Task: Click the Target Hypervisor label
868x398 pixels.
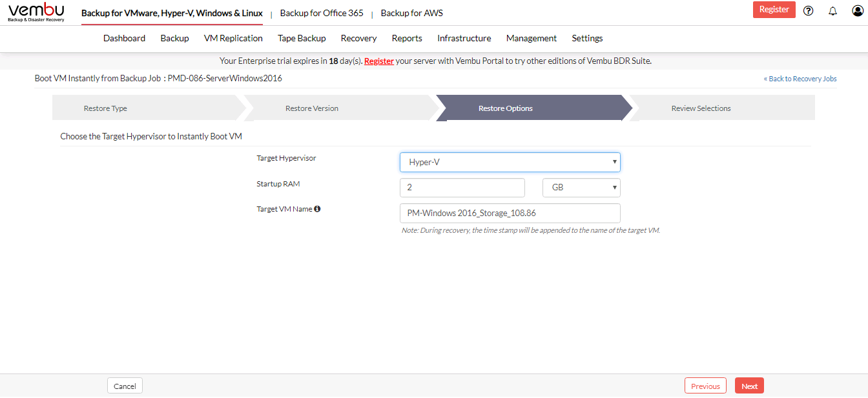Action: coord(287,158)
